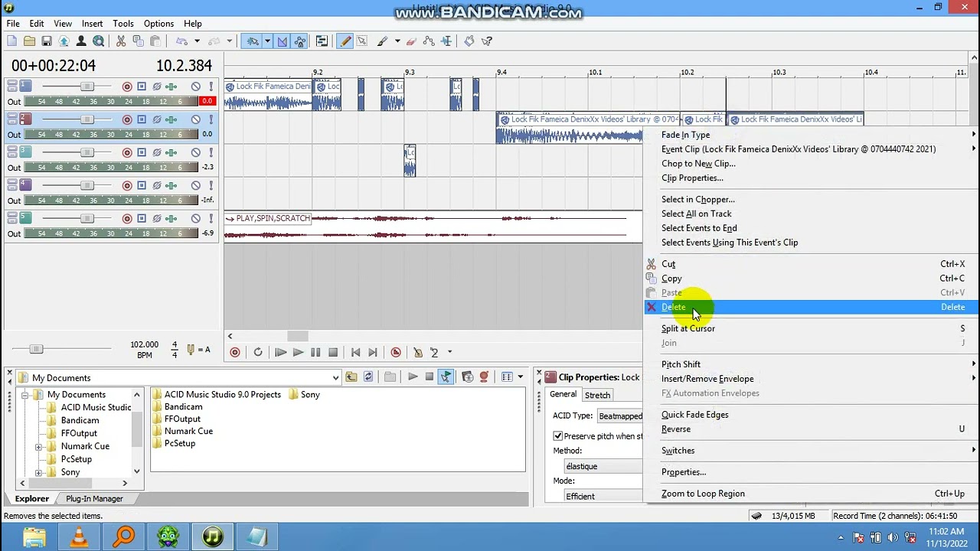The image size is (980, 551).
Task: Toggle Preserve pitch when stretching checkbox
Action: coord(558,436)
